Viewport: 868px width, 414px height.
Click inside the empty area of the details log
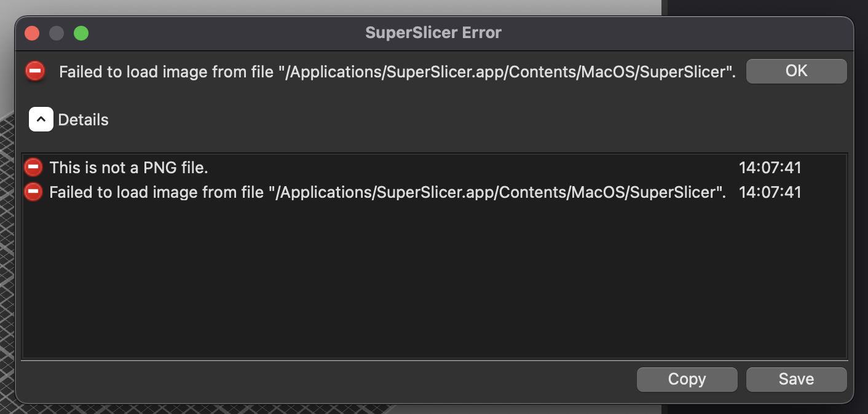click(x=430, y=283)
